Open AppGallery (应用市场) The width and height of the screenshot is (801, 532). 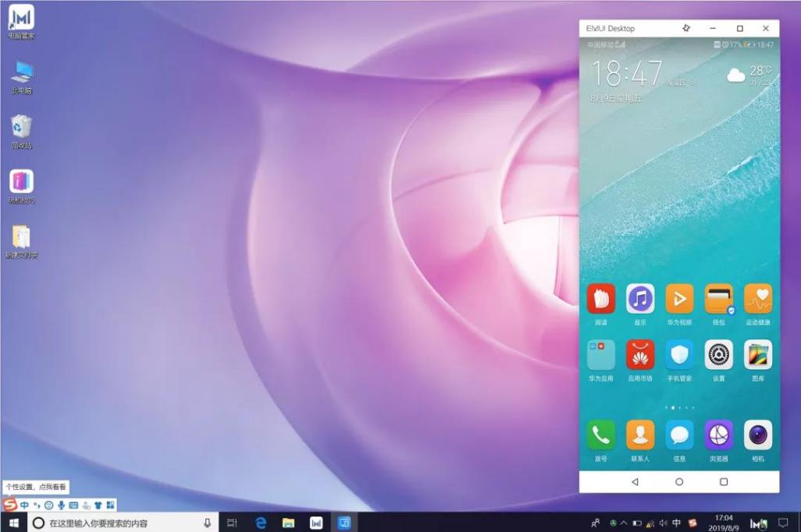tap(639, 356)
